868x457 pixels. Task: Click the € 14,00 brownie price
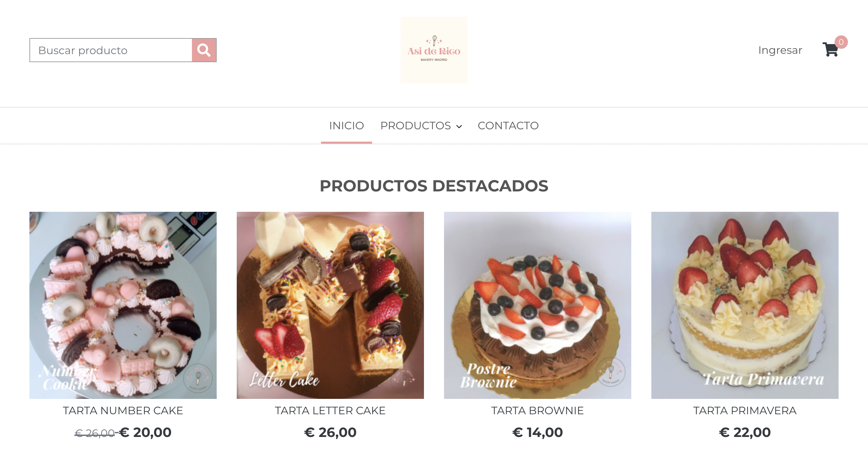537,432
